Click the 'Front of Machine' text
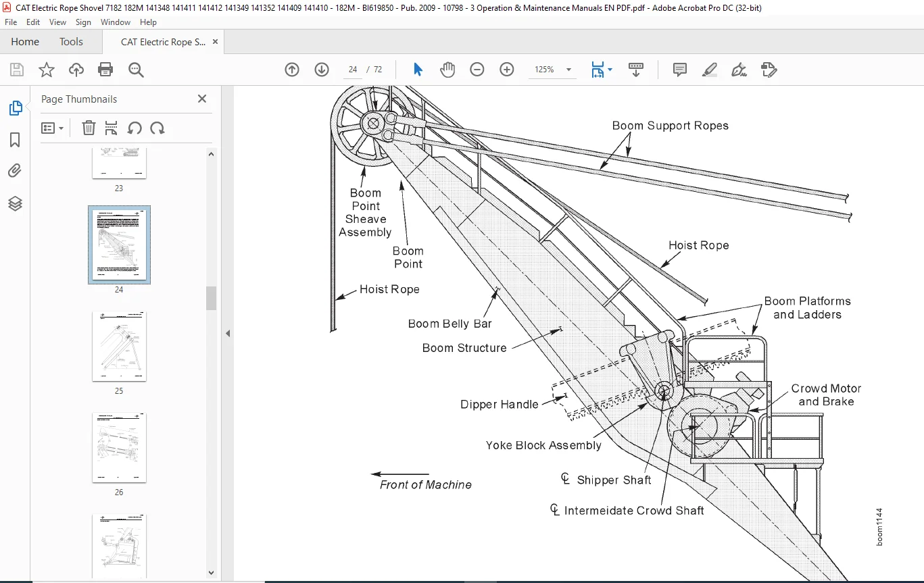The image size is (924, 583). (x=426, y=484)
